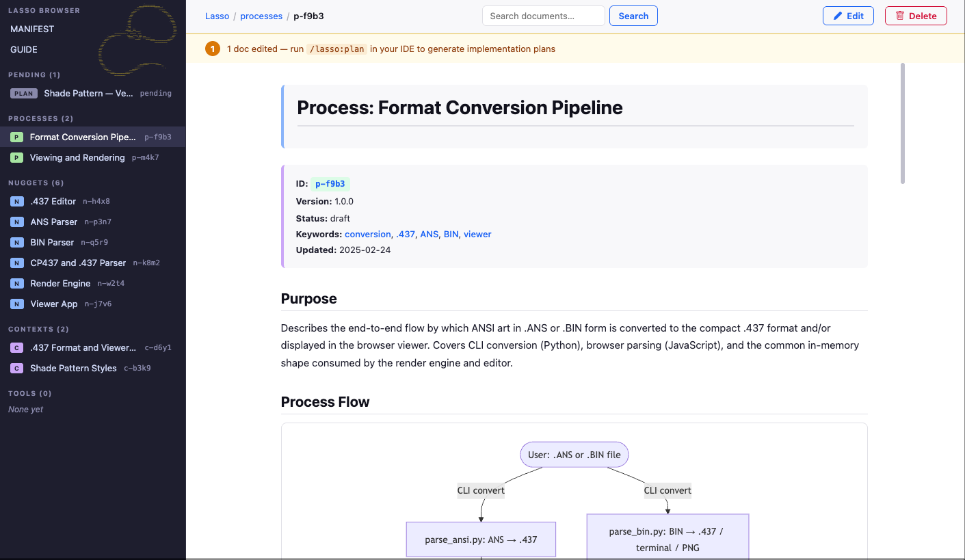Click the PLAN badge icon for Shade Pattern
Viewport: 965px width, 560px height.
[x=23, y=94]
